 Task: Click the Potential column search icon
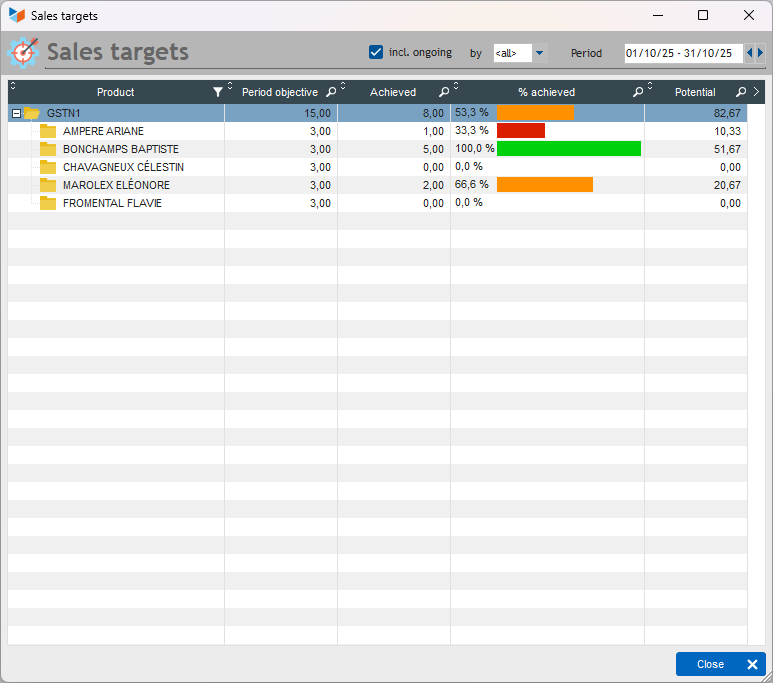pos(741,92)
